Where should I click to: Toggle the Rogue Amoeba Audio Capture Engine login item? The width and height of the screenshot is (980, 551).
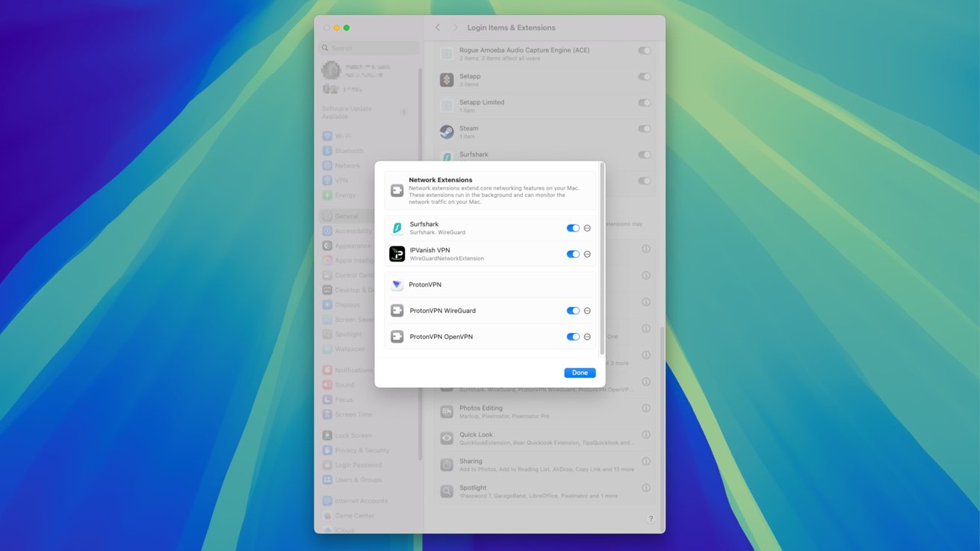pyautogui.click(x=644, y=51)
